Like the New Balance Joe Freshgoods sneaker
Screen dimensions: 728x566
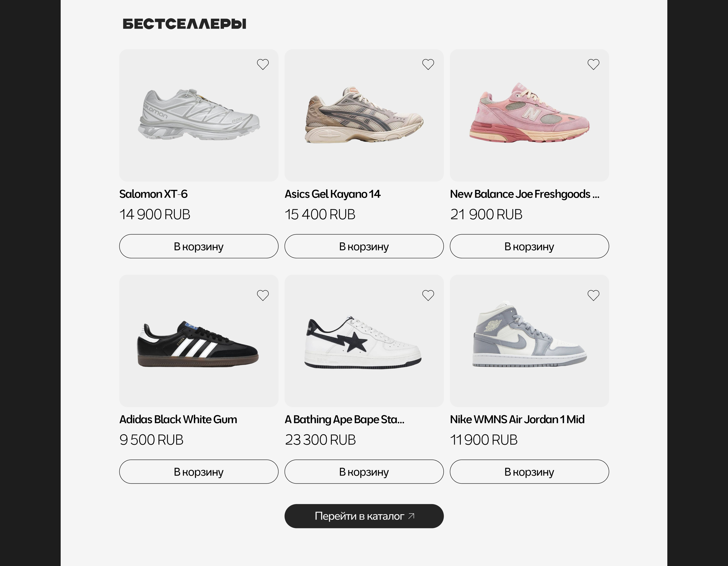pos(593,64)
